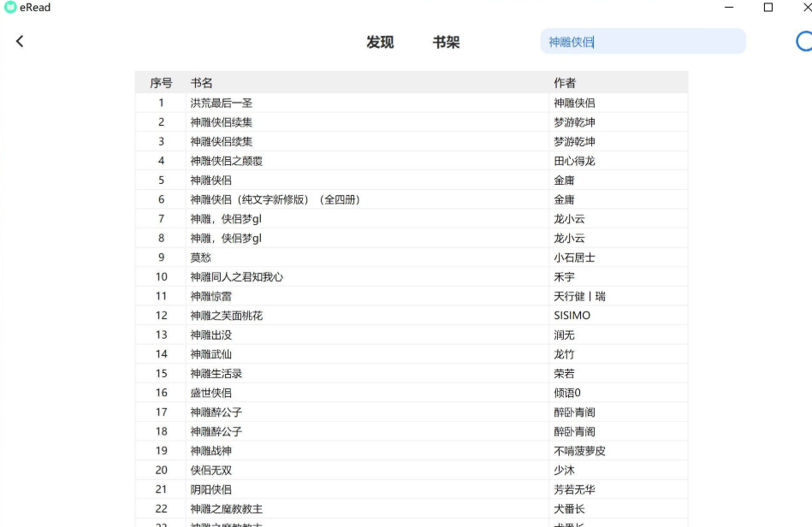Click row number 10 cell

pos(161,277)
